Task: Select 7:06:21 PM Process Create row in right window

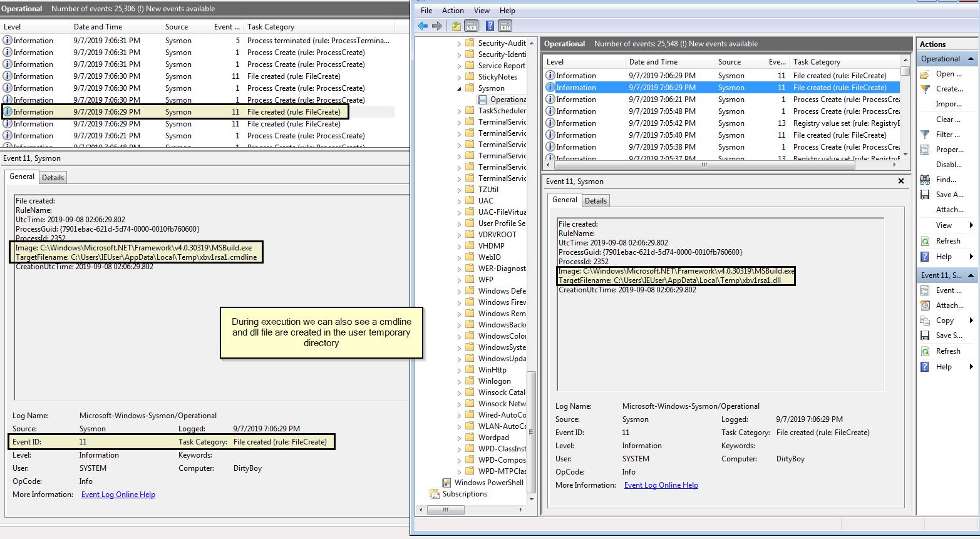Action: coord(721,100)
